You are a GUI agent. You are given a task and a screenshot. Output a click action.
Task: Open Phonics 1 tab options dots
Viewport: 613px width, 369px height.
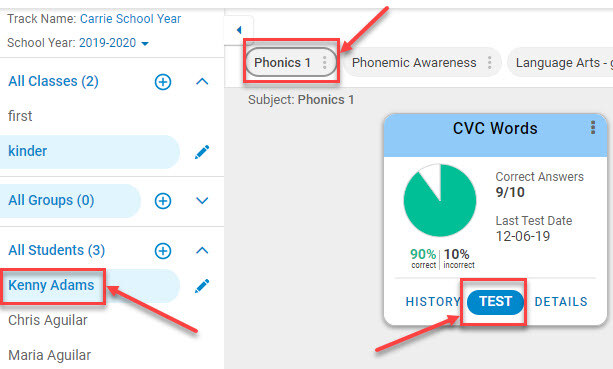(x=324, y=63)
